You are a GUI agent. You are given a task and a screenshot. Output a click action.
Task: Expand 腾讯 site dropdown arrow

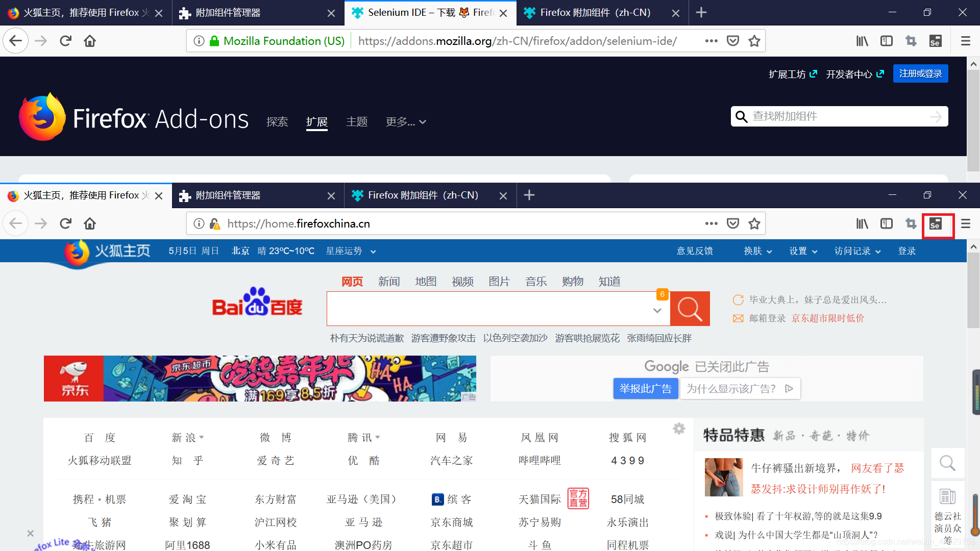pyautogui.click(x=378, y=437)
